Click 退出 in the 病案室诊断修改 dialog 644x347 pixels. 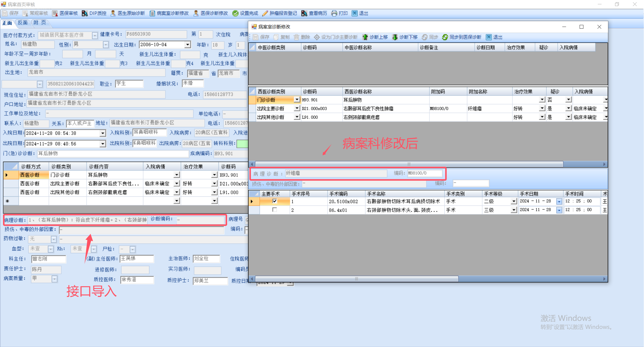(494, 37)
